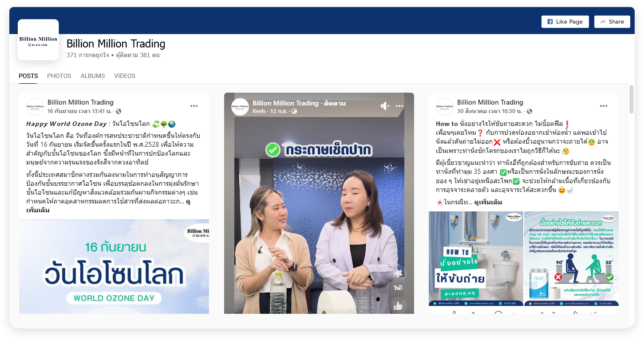Switch to the POSTS tab
644x340 pixels.
(x=28, y=76)
